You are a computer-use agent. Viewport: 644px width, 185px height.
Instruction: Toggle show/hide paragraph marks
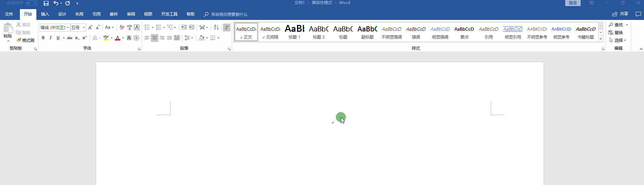pyautogui.click(x=227, y=27)
